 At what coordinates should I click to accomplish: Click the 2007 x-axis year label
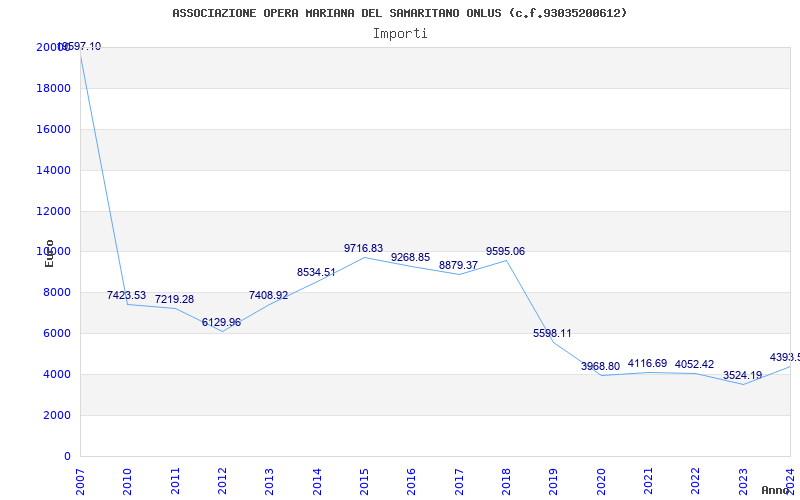tap(80, 482)
